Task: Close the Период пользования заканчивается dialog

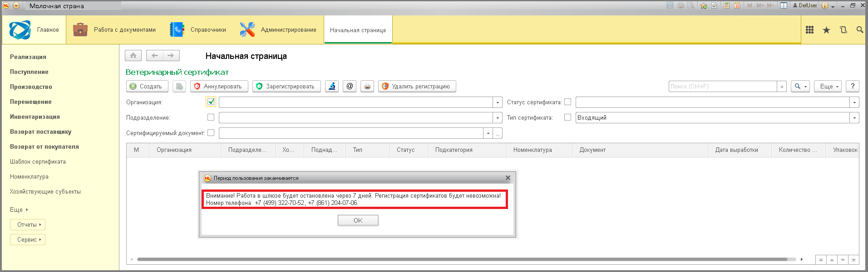Action: 508,178
